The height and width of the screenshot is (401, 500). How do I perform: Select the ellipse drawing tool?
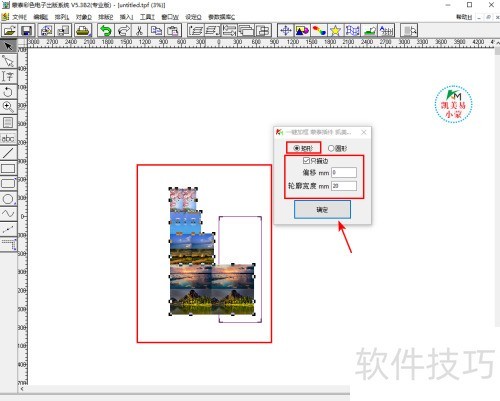[x=8, y=199]
